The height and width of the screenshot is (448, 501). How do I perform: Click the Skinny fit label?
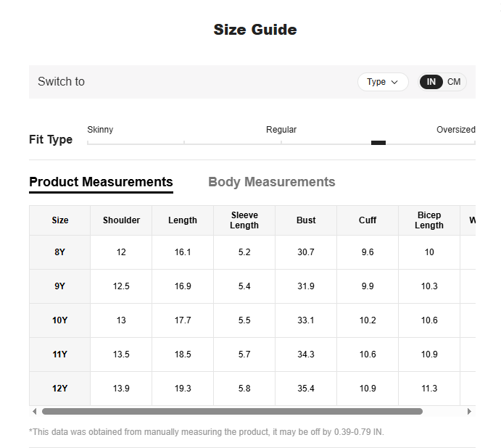tap(100, 130)
